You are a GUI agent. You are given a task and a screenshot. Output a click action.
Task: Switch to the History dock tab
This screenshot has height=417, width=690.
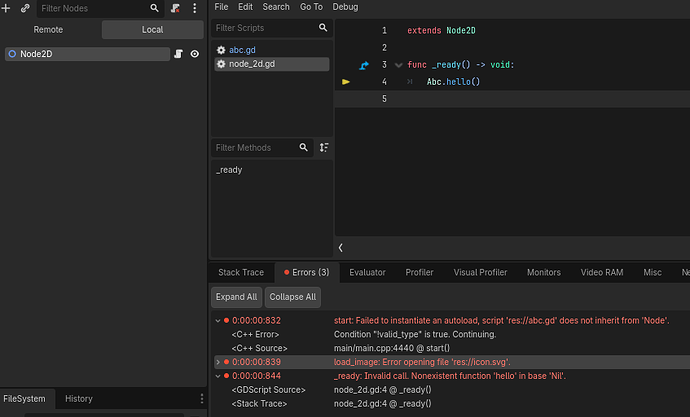click(x=79, y=399)
